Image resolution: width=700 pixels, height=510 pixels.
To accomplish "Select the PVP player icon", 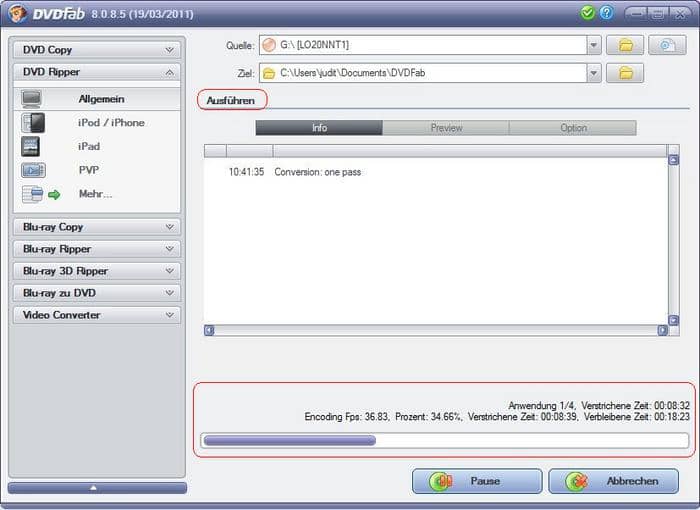I will tap(33, 170).
